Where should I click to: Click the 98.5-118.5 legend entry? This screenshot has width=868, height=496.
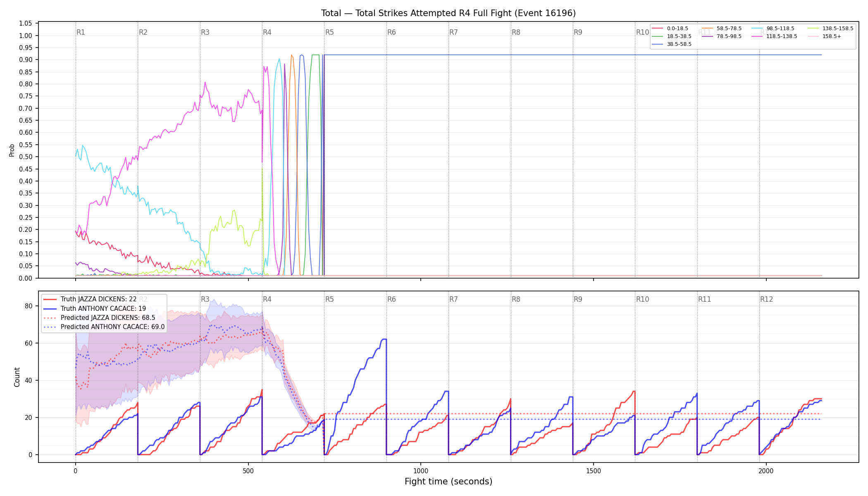tap(773, 29)
